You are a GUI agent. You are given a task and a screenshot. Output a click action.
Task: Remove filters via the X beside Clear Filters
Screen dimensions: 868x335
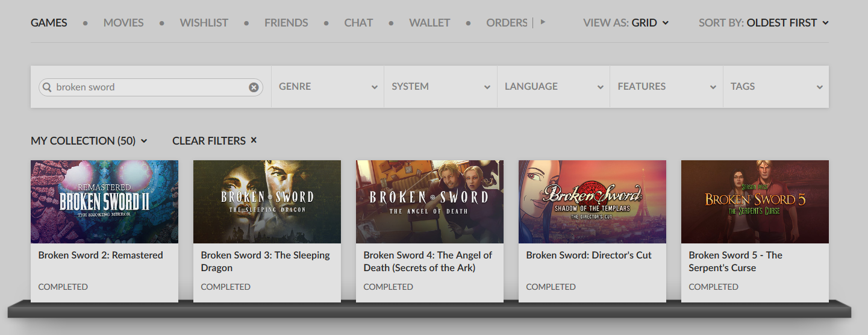coord(254,140)
